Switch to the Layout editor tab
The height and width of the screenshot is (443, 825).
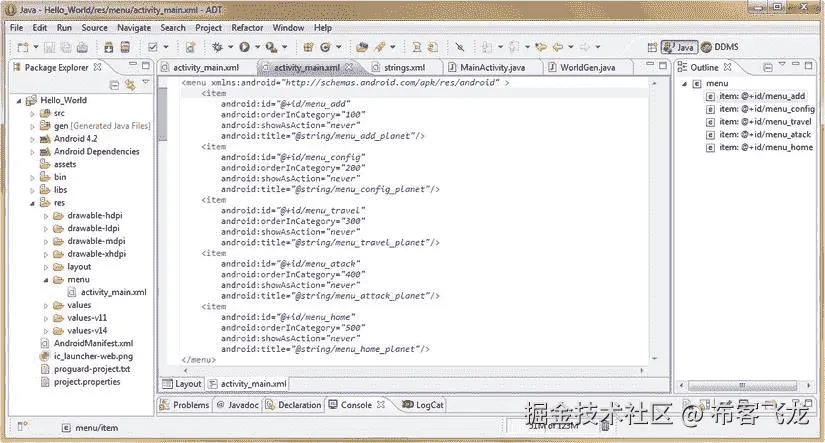pos(182,384)
